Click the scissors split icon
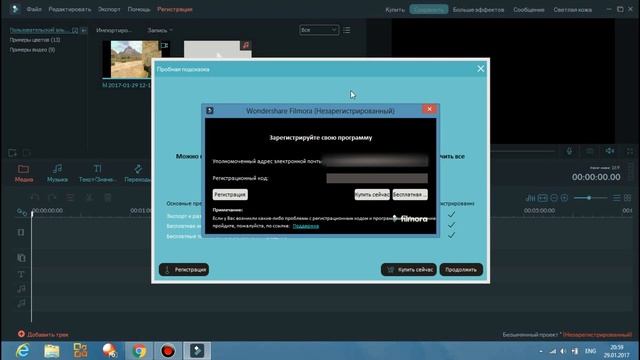The width and height of the screenshot is (640, 360). 89,198
